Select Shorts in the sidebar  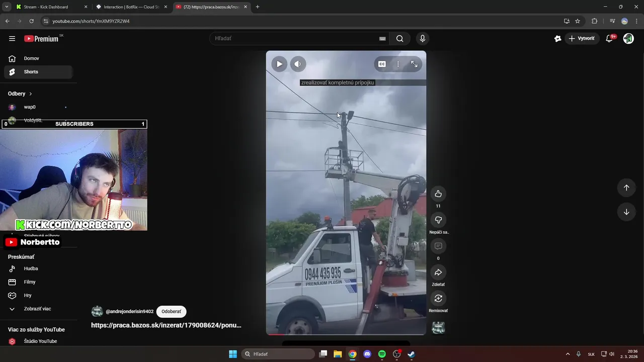pos(38,72)
